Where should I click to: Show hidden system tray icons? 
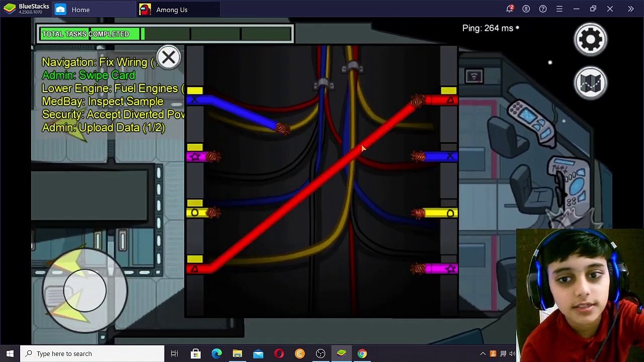point(482,353)
